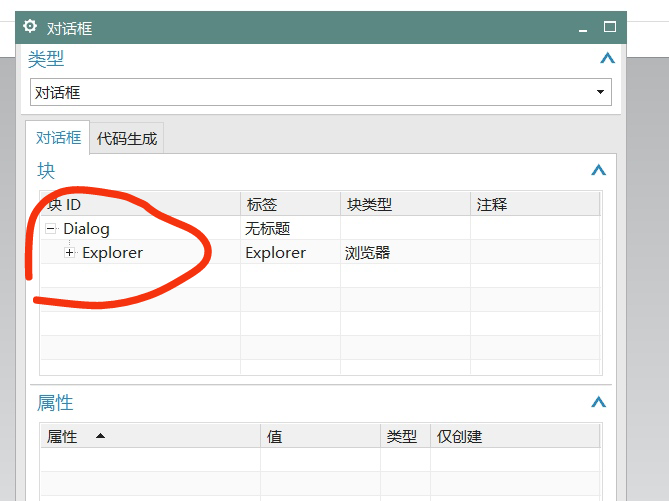Click the gear icon in the title bar
Viewport: 669px width, 501px height.
[30, 27]
